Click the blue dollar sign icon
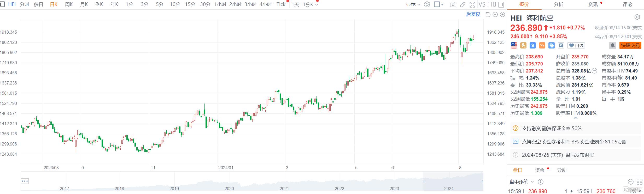The height and width of the screenshot is (194, 644). click(x=533, y=45)
